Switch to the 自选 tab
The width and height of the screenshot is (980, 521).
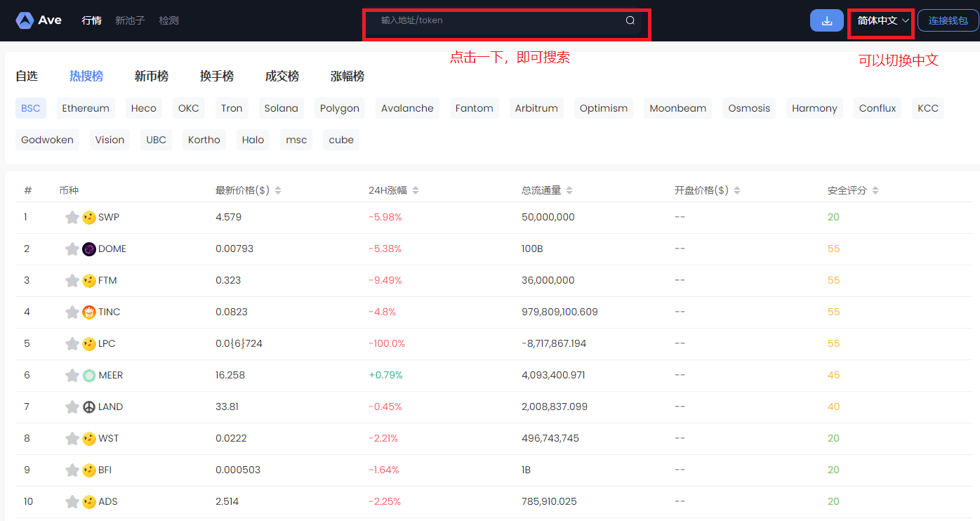[x=27, y=77]
